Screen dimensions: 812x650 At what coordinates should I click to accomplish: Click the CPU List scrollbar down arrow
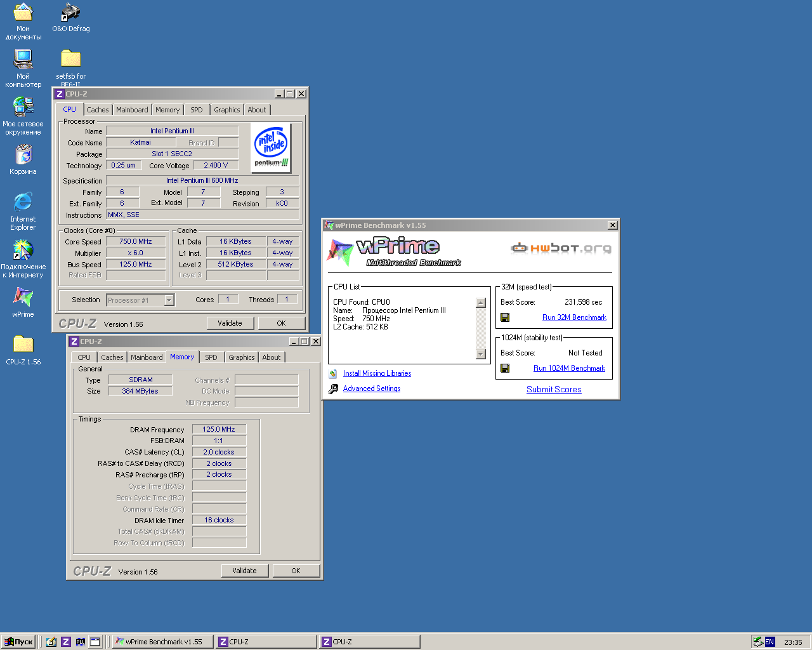click(x=481, y=354)
